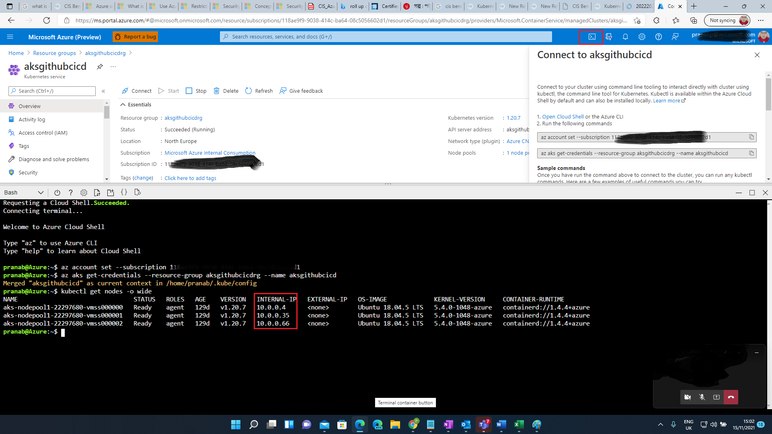The image size is (772, 434).
Task: Click the resource menu scrollbar
Action: (x=106, y=111)
